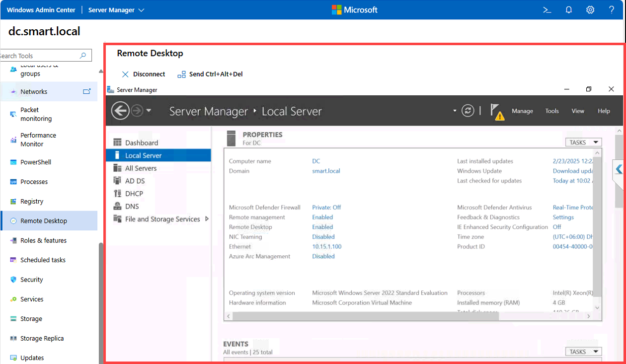The height and width of the screenshot is (364, 626).
Task: Click the DC computer name link
Action: tap(316, 161)
